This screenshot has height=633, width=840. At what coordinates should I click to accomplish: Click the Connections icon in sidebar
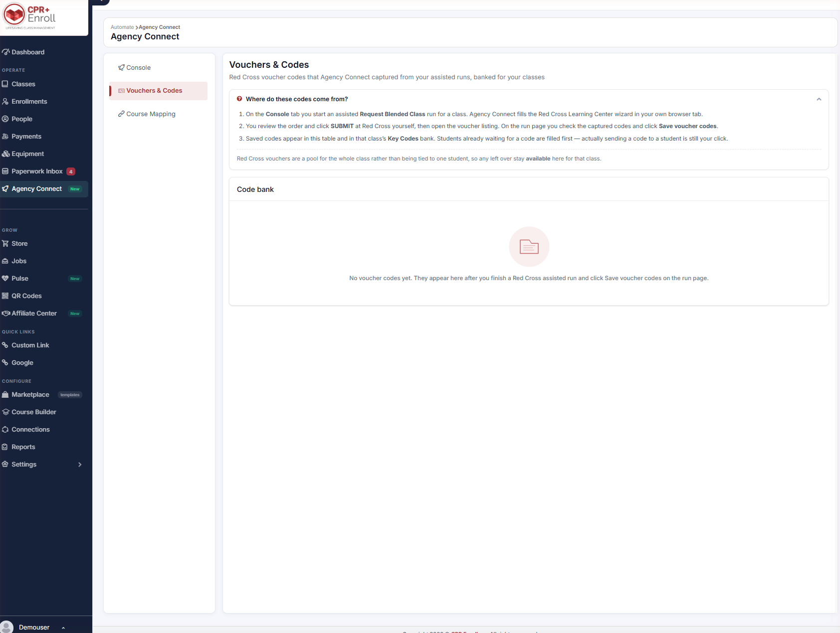coord(5,429)
